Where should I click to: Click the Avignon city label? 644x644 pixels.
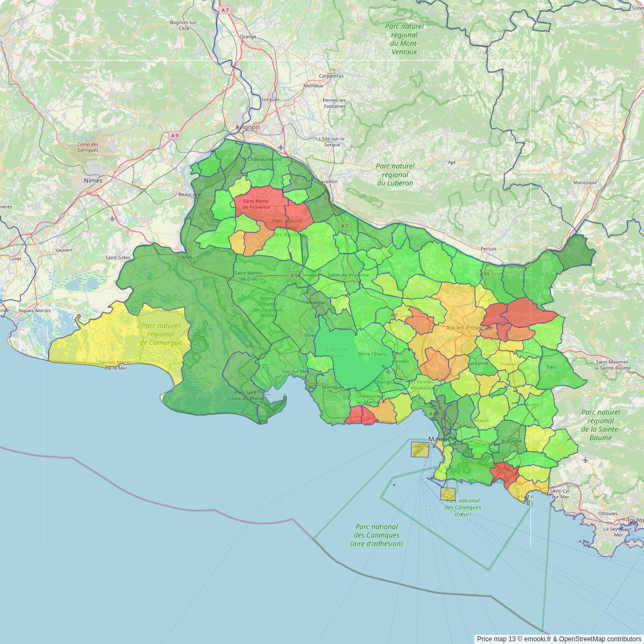[x=247, y=127]
